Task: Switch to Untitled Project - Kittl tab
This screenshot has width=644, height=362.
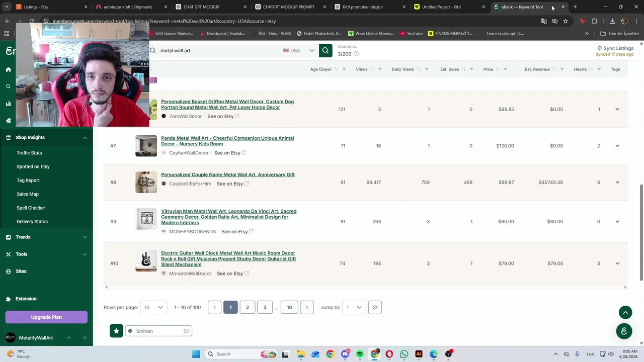Action: point(449,7)
